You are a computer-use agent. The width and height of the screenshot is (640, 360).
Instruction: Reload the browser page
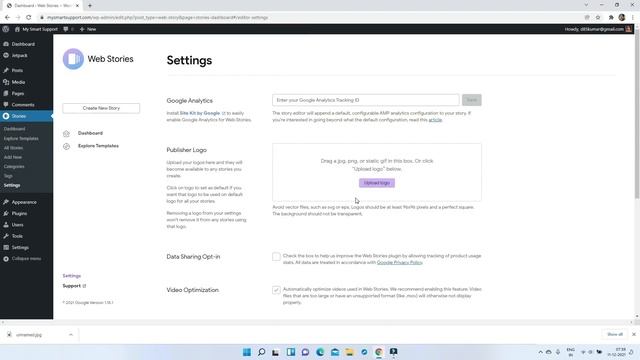[29, 18]
